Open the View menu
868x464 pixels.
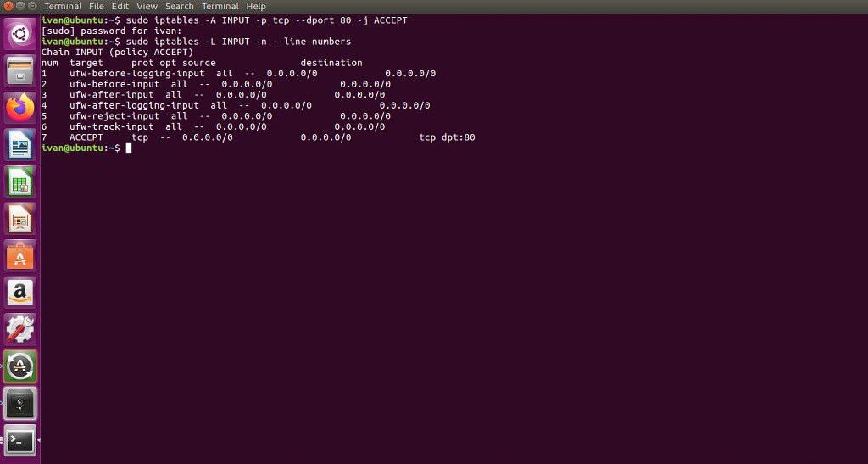click(147, 6)
